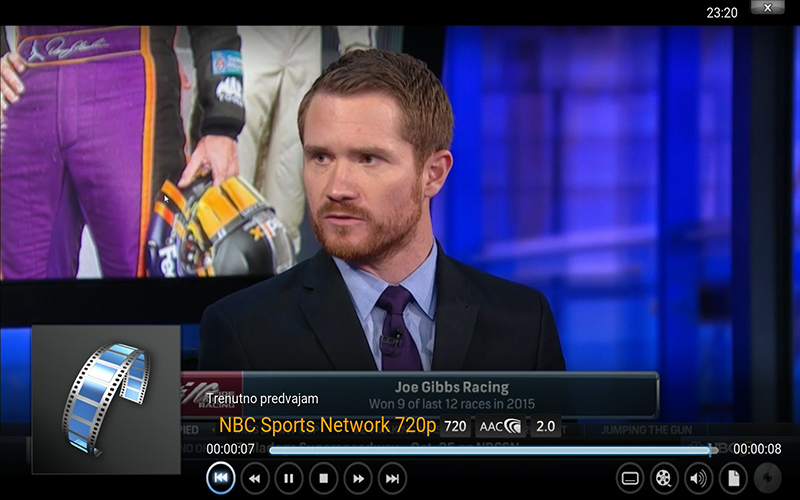Skip to the next item
Image resolution: width=800 pixels, height=500 pixels.
(x=393, y=478)
